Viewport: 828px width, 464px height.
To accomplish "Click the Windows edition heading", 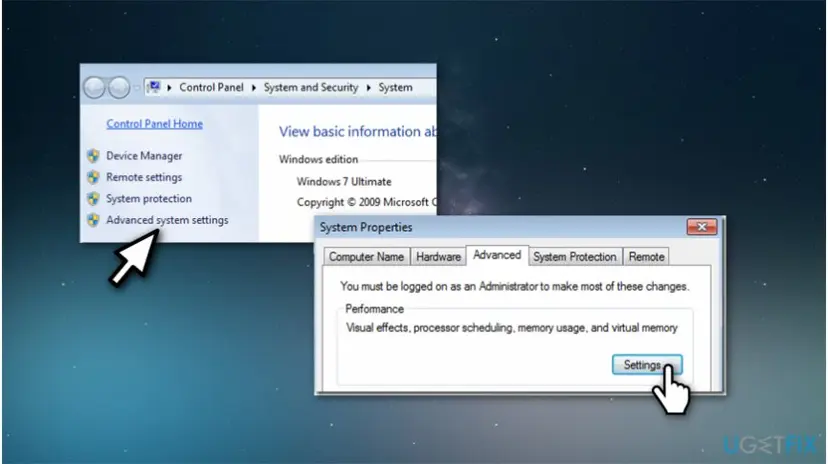I will tap(318, 159).
